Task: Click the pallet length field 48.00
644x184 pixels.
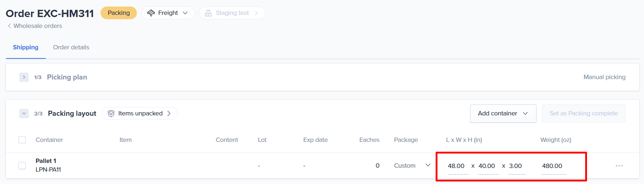Action: pyautogui.click(x=456, y=166)
